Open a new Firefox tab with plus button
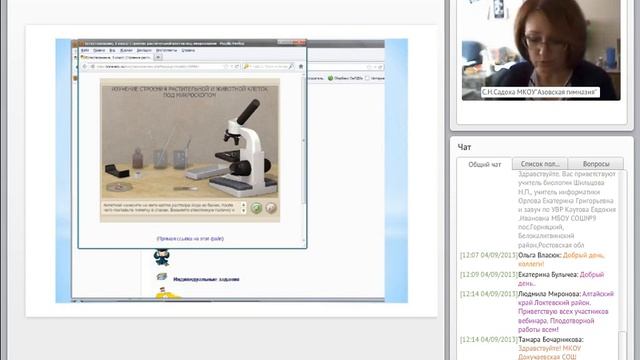 pos(158,58)
